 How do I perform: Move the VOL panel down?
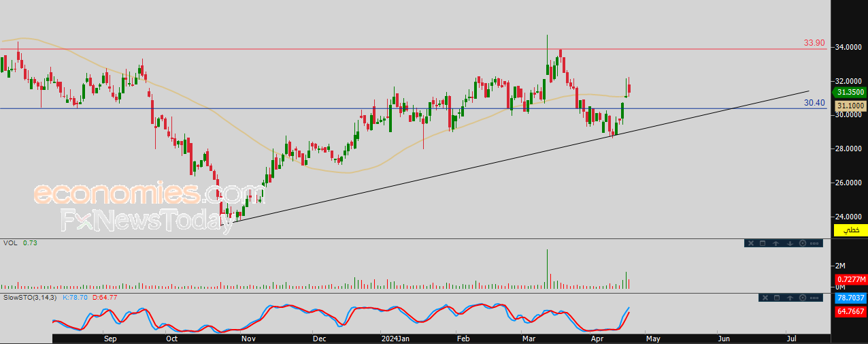(790, 243)
